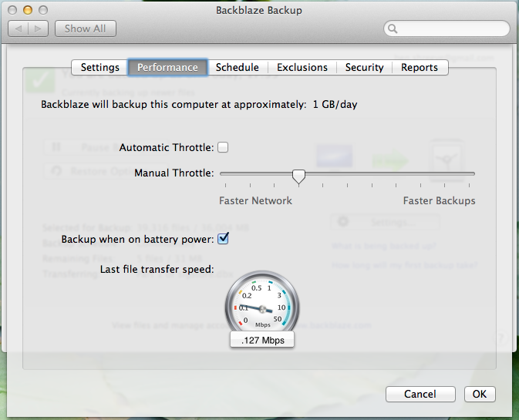Click the Show All button

tap(86, 29)
